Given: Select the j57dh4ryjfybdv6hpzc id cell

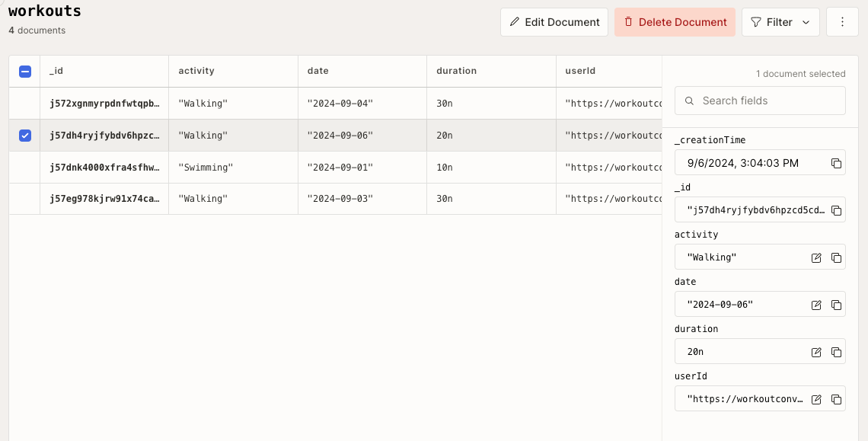Looking at the screenshot, I should click(x=104, y=135).
